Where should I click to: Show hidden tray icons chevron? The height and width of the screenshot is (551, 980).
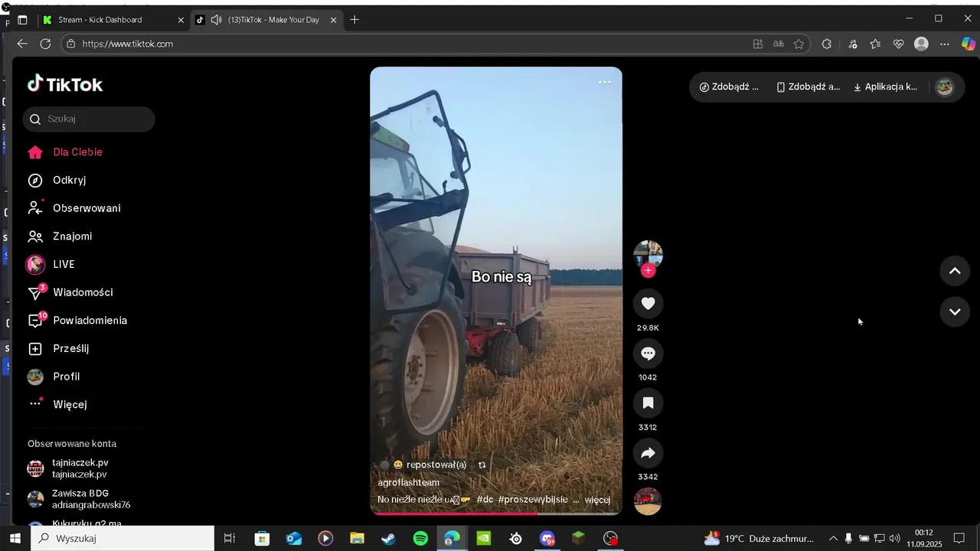(x=833, y=539)
